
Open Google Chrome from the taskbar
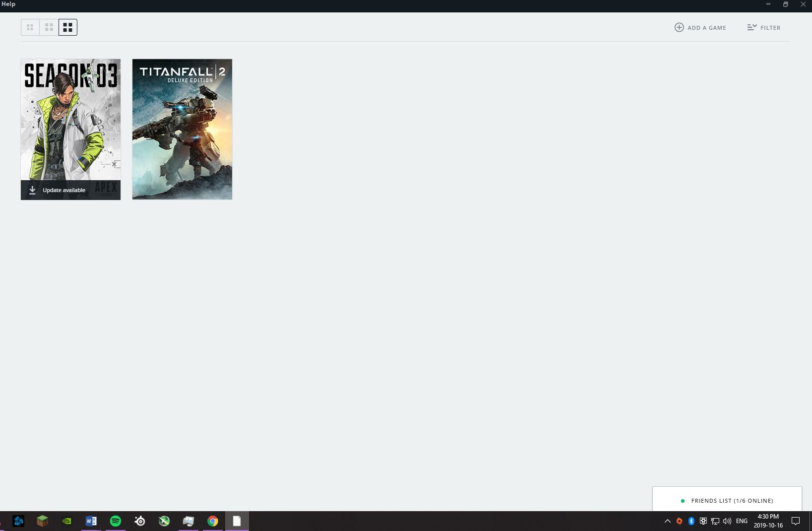tap(213, 521)
